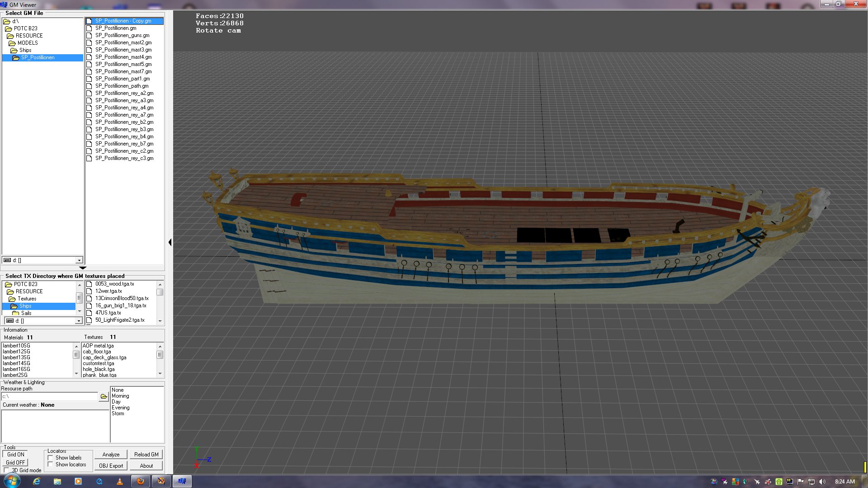Select the Textures folder in the TX tree

[27, 299]
